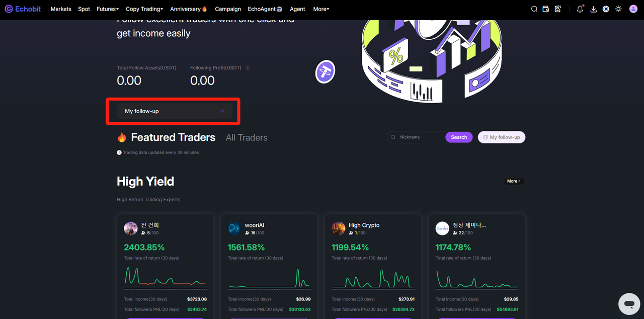
Task: Open the orders document icon in the header
Action: pyautogui.click(x=557, y=9)
